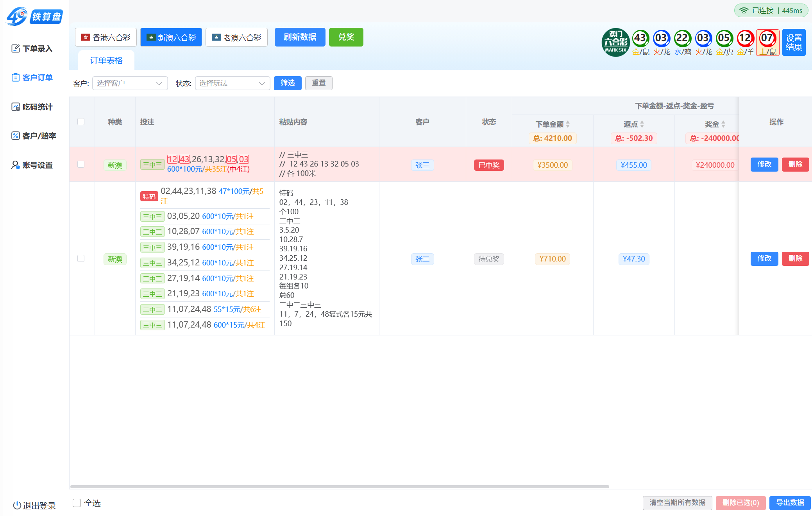Sort by 返点 column arrows
The width and height of the screenshot is (812, 516).
pos(642,124)
